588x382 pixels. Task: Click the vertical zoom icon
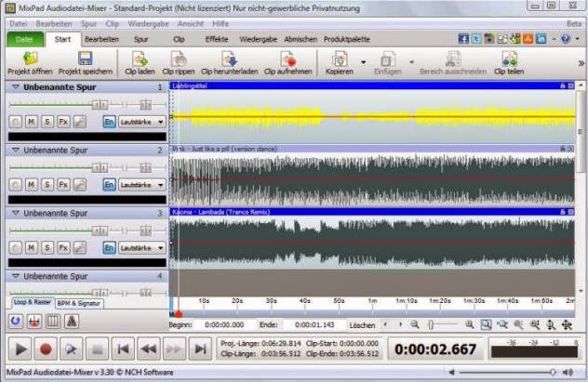[x=551, y=324]
